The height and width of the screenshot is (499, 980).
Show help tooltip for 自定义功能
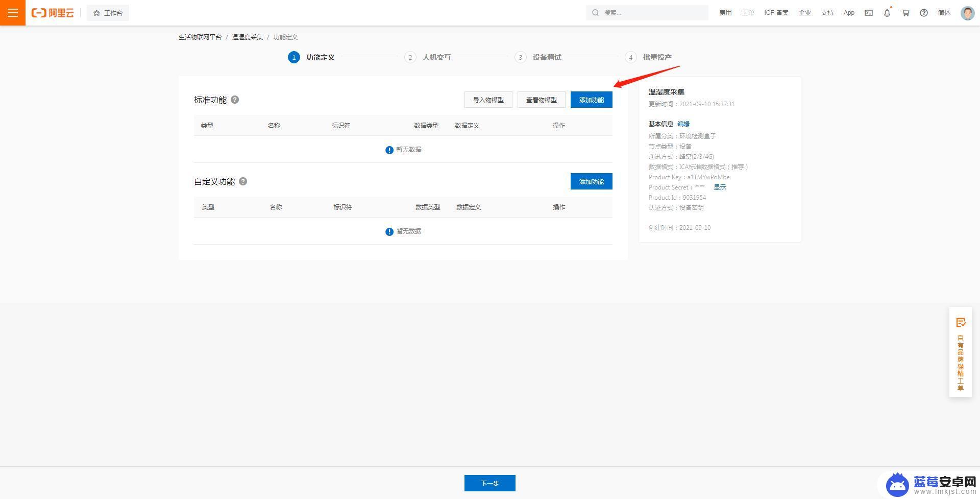pos(243,181)
